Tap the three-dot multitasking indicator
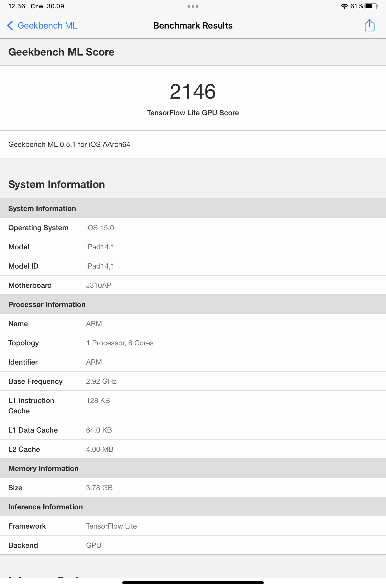 coord(193,6)
